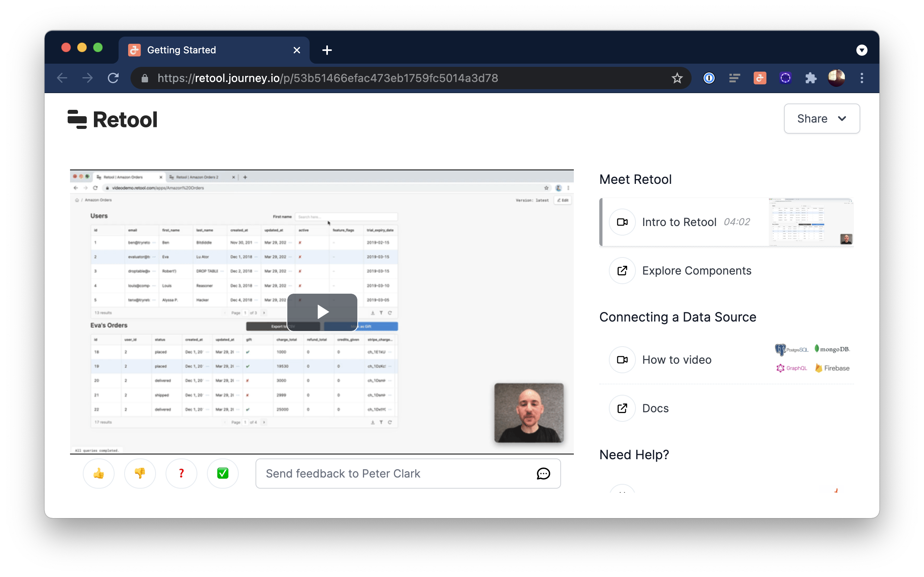Play the Intro to Retool video
Screen dimensions: 924x577
click(x=322, y=312)
